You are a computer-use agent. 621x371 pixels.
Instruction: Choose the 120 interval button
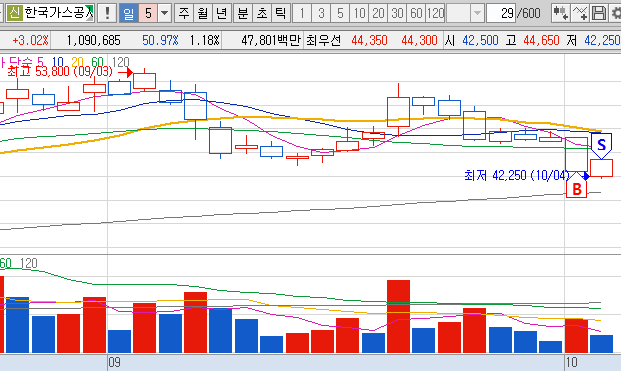(x=436, y=13)
